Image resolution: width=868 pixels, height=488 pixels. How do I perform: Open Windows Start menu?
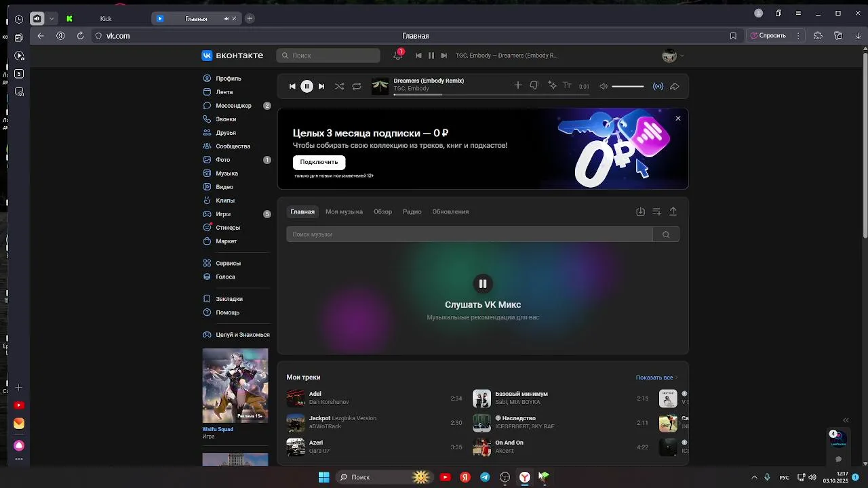[x=324, y=477]
